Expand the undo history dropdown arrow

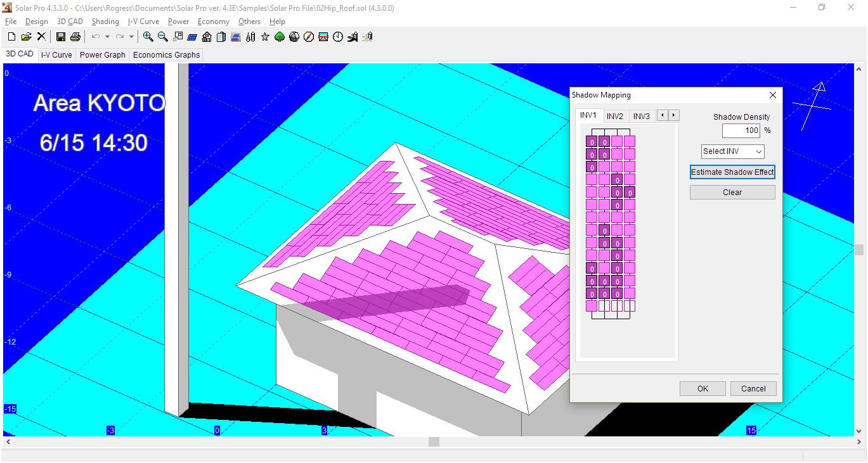(107, 37)
